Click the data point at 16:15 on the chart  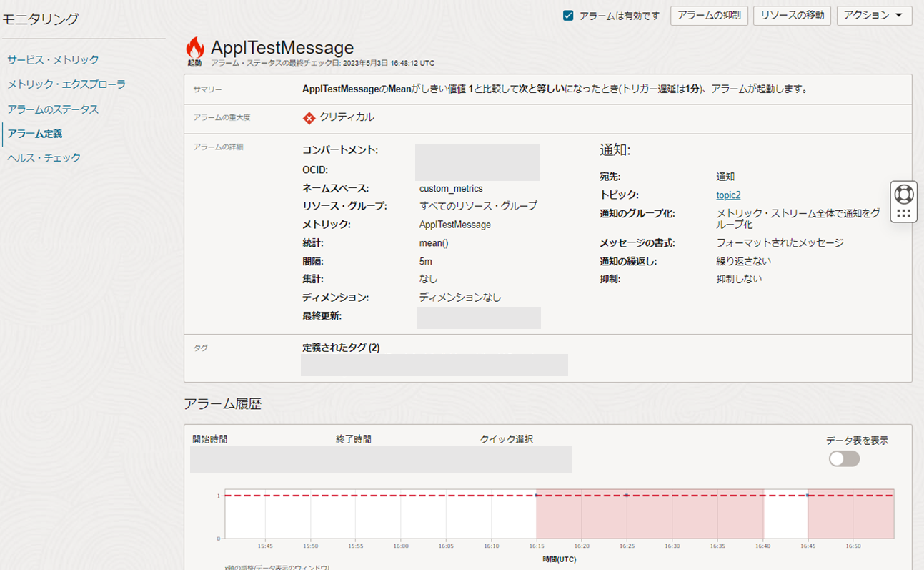(536, 495)
